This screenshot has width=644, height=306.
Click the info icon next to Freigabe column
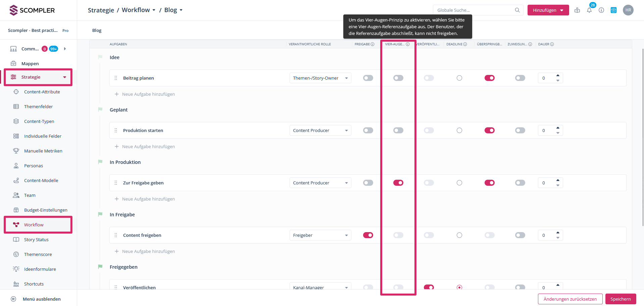click(x=373, y=44)
